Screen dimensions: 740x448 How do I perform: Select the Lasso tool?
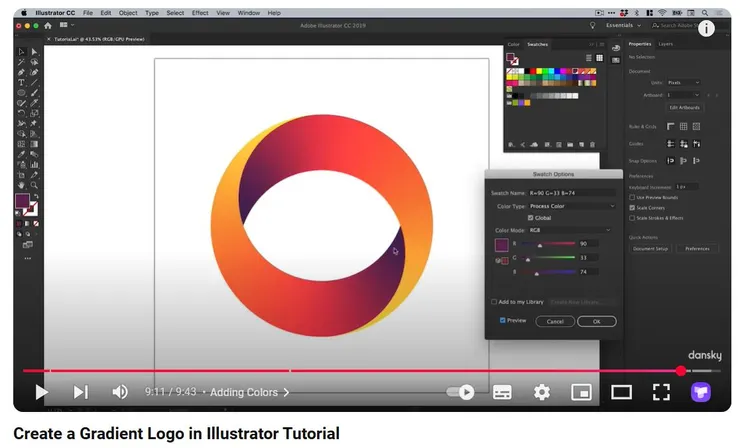pyautogui.click(x=34, y=62)
